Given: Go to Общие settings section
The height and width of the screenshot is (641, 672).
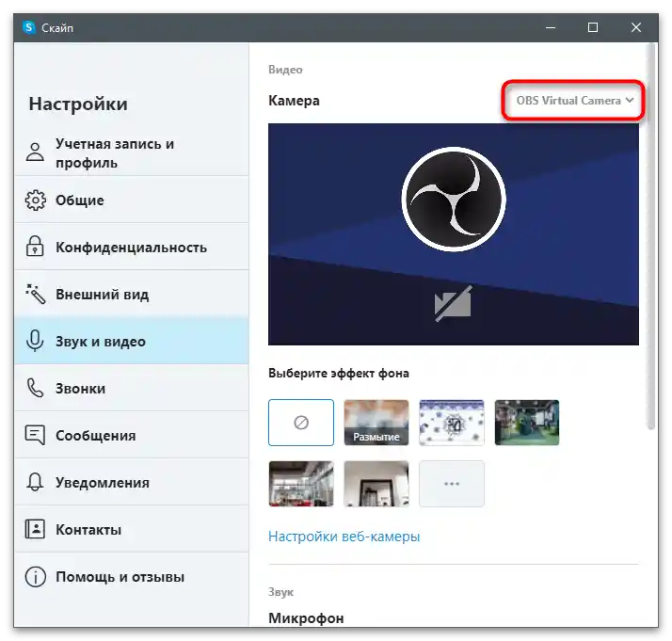Looking at the screenshot, I should tap(132, 200).
